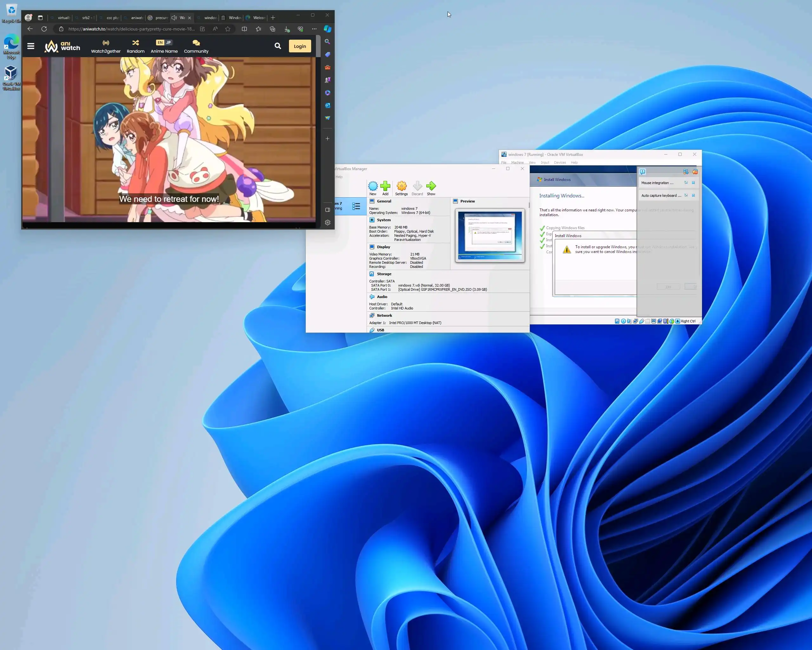
Task: Open the Random shuffle icon on aniwatch
Action: coord(135,43)
